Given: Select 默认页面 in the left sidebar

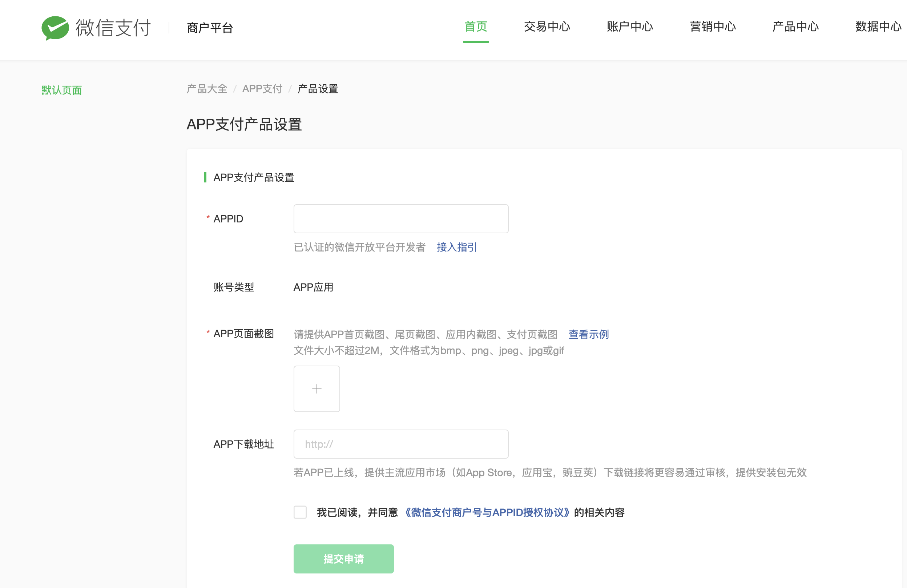Looking at the screenshot, I should click(61, 90).
